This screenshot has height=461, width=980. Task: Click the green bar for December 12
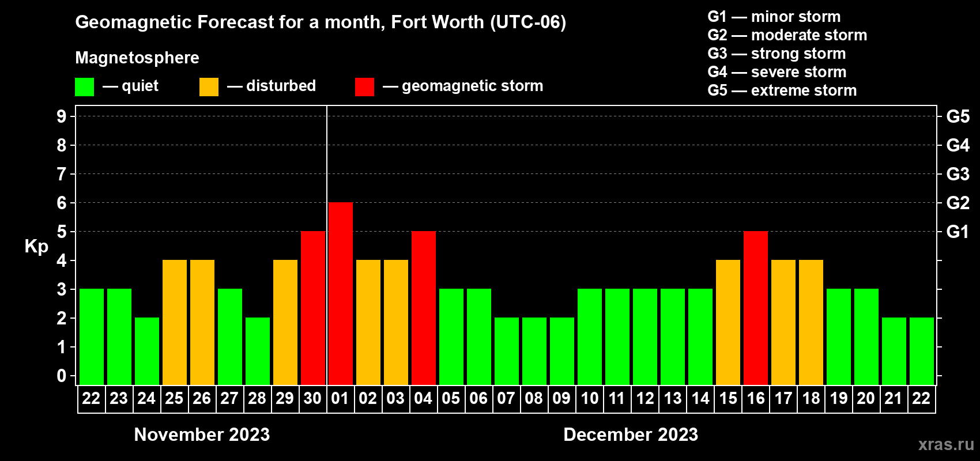click(644, 337)
